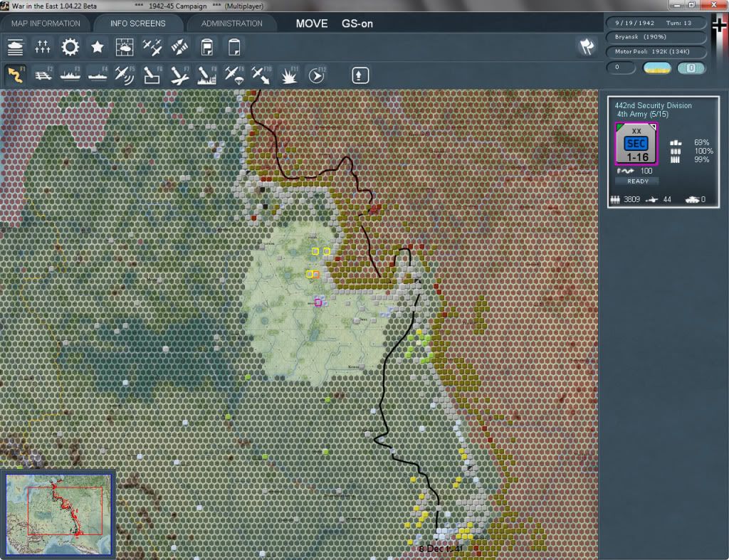Viewport: 729px width, 560px height.
Task: Switch to the INFO SCREENS tab
Action: 137,23
